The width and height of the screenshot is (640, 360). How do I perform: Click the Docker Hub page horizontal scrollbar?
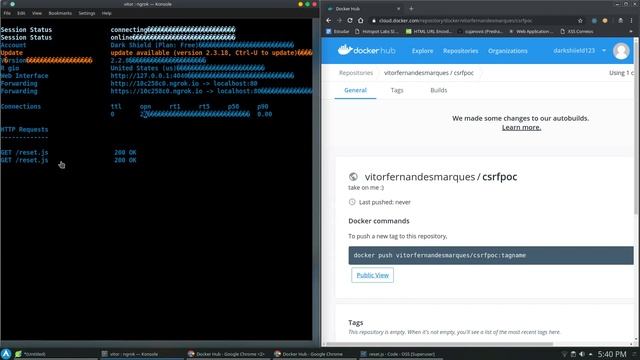[439, 344]
